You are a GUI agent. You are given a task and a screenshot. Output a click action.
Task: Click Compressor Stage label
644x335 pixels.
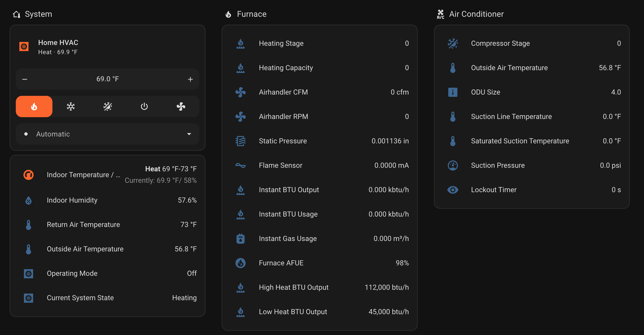click(500, 43)
